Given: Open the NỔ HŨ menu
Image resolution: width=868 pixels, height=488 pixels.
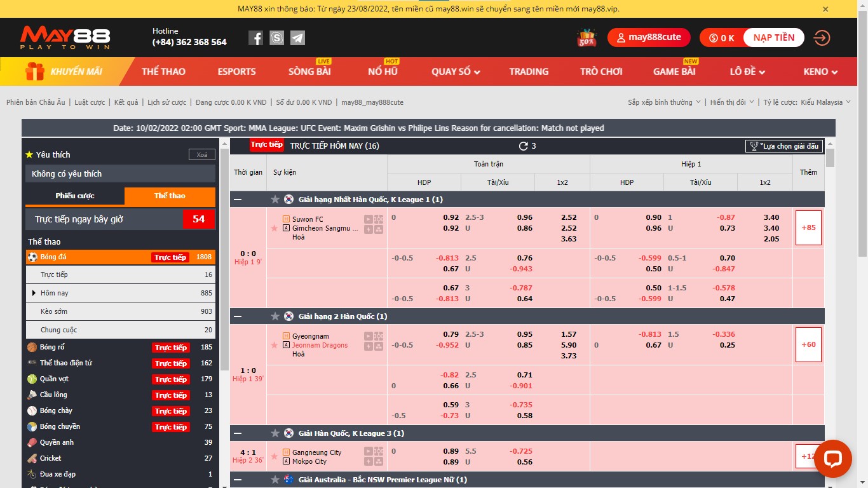Looking at the screenshot, I should (383, 72).
